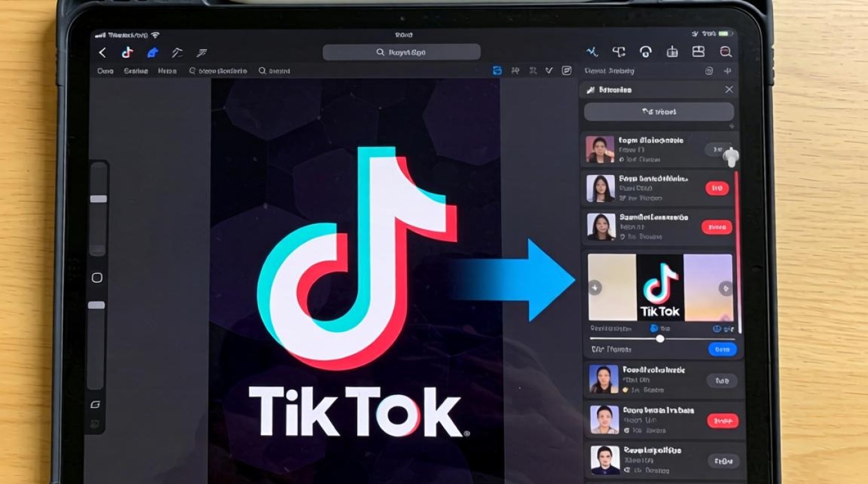Click the blue round icon below the carousel center
This screenshot has width=868, height=484.
pos(654,329)
